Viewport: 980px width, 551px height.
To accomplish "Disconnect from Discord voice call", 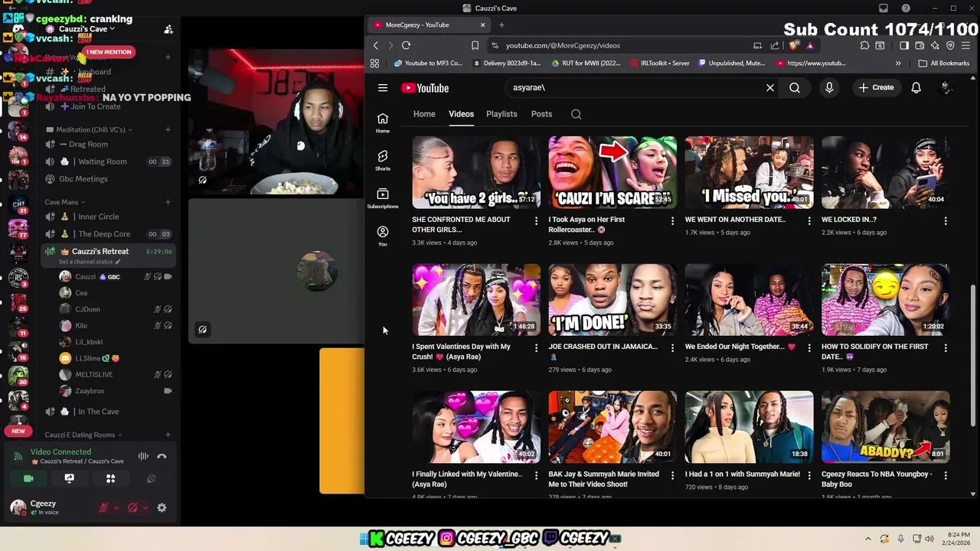I will (162, 456).
